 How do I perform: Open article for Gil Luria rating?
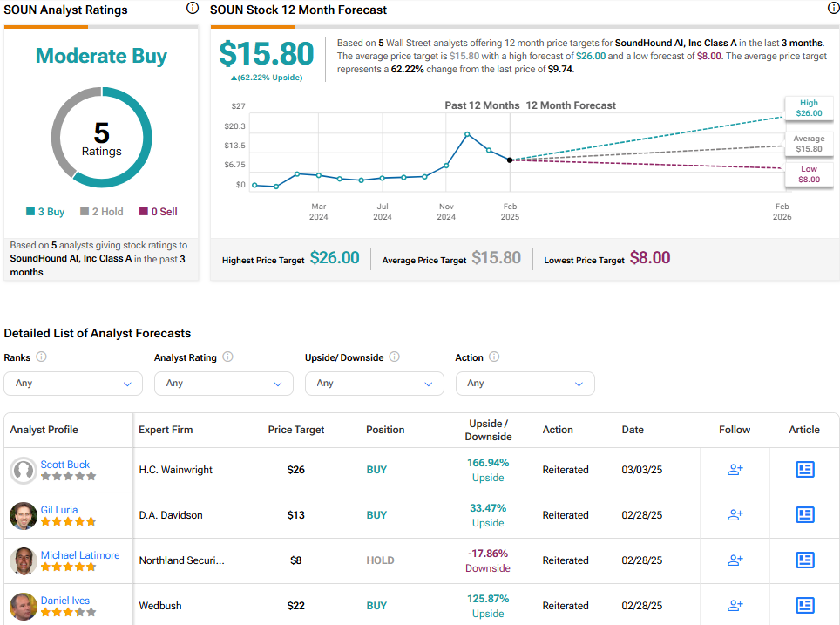804,514
